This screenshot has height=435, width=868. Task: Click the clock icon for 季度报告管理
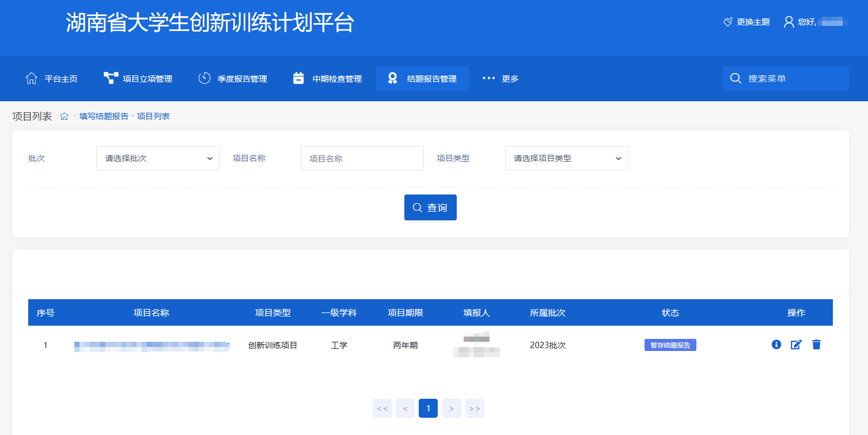pos(204,78)
